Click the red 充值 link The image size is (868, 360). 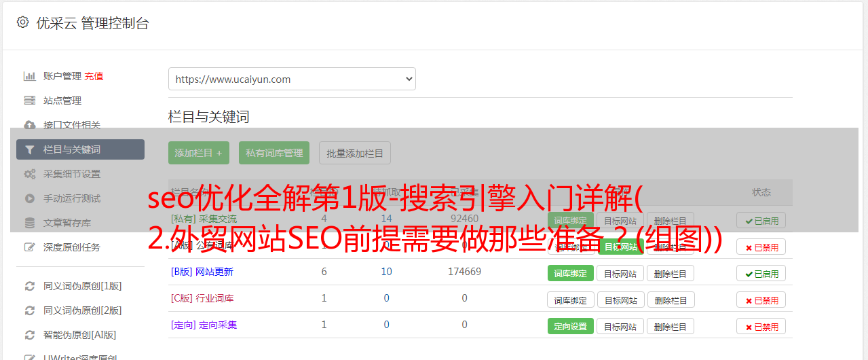point(94,76)
